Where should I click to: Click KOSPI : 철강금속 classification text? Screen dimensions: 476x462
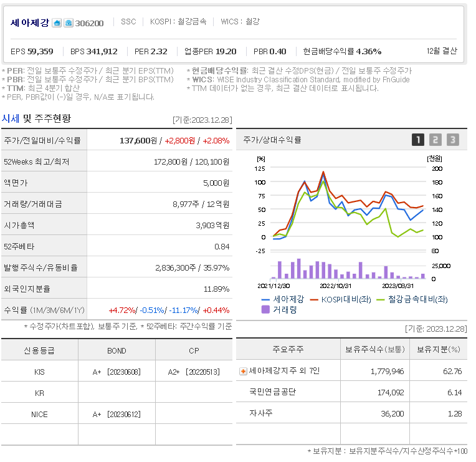(x=178, y=22)
